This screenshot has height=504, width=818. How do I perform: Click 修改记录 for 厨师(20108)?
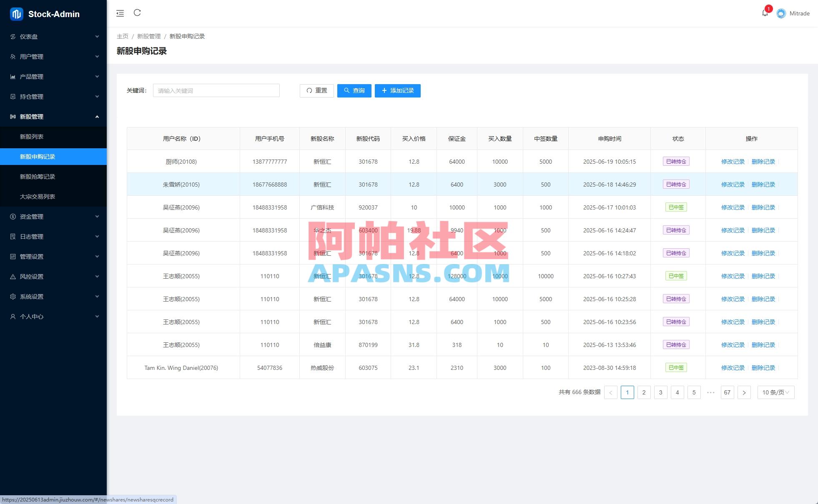point(733,162)
